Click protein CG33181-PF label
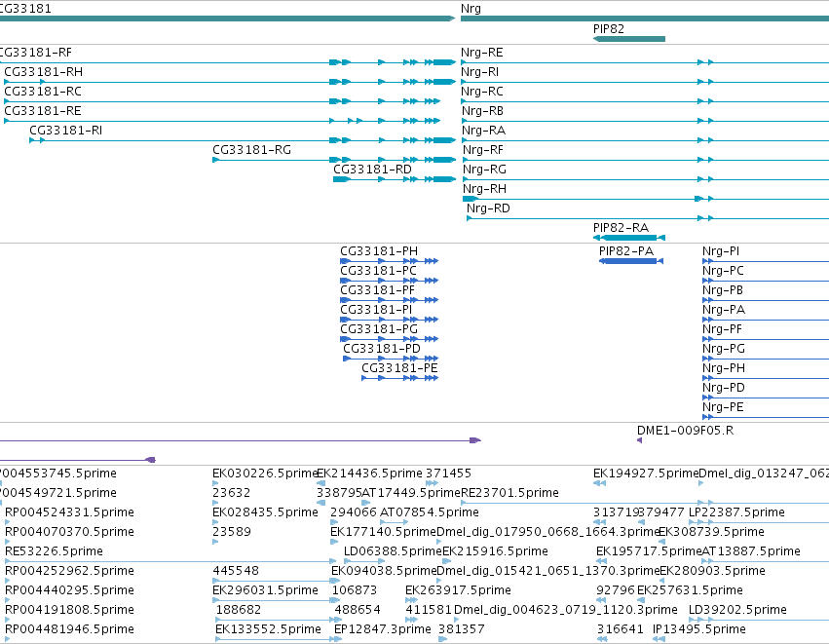 378,290
